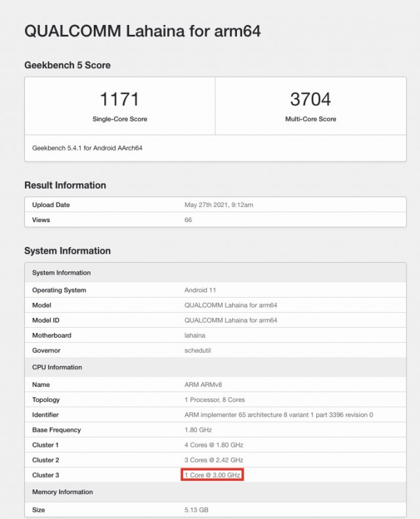Click the Geekbench 5.4.1 for Android AArch64 text
The width and height of the screenshot is (420, 519).
pos(87,148)
